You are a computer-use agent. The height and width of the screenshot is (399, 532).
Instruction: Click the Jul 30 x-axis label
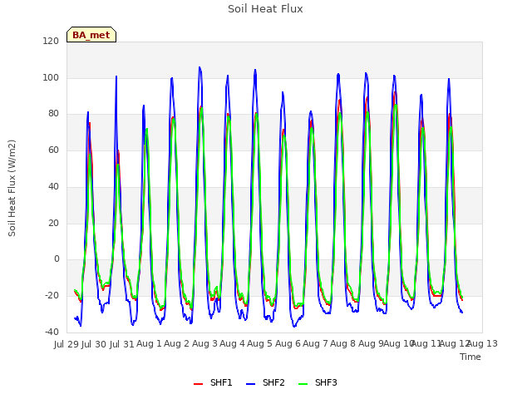tap(94, 344)
